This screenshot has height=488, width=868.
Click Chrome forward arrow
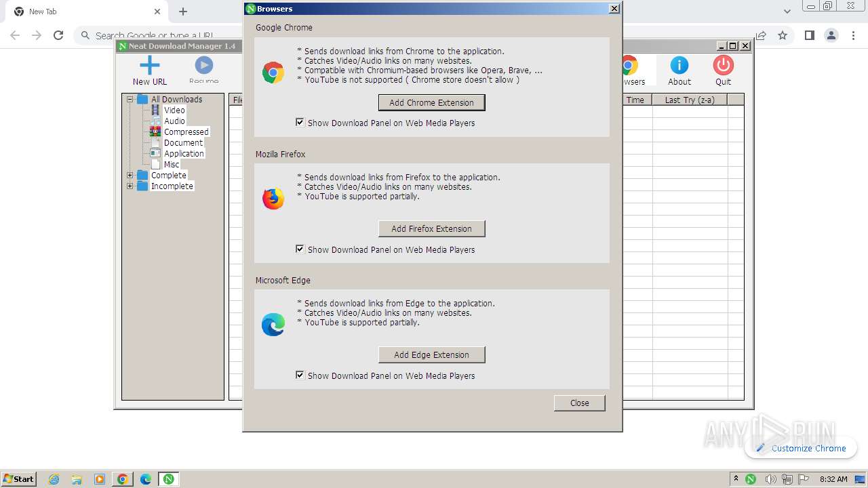37,35
